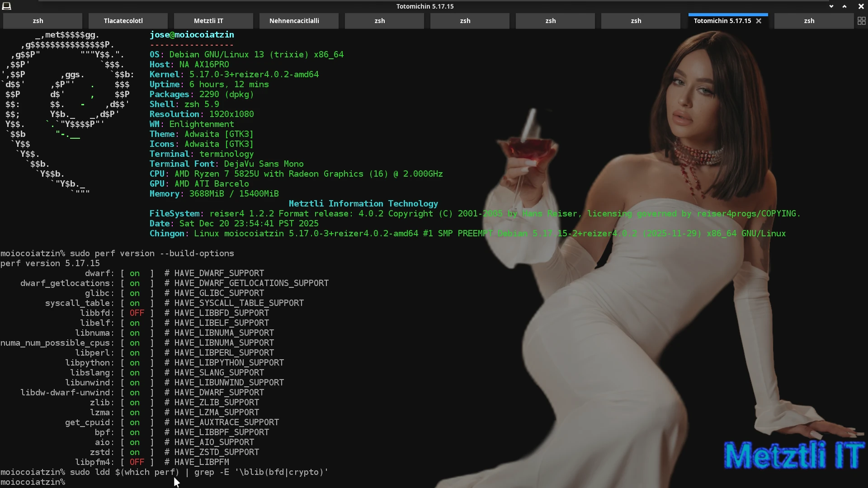
Task: Click the Totomichin 5.17.15 window title
Action: 425,6
